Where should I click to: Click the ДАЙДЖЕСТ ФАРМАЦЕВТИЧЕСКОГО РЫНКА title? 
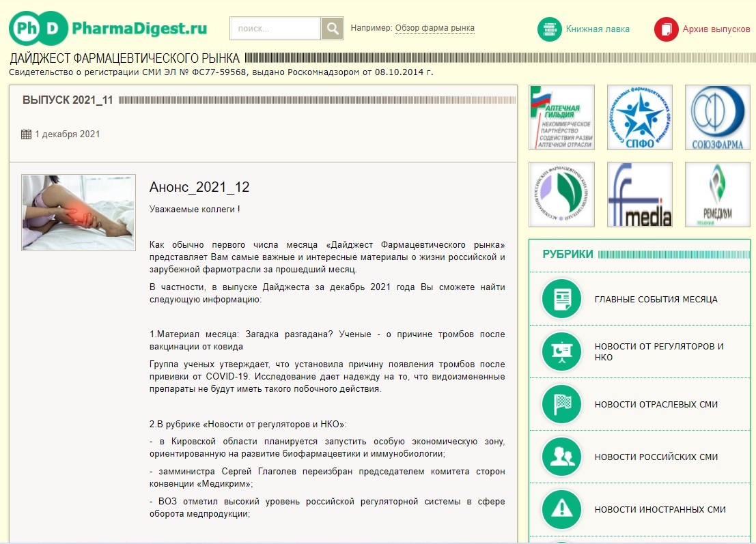(x=124, y=58)
